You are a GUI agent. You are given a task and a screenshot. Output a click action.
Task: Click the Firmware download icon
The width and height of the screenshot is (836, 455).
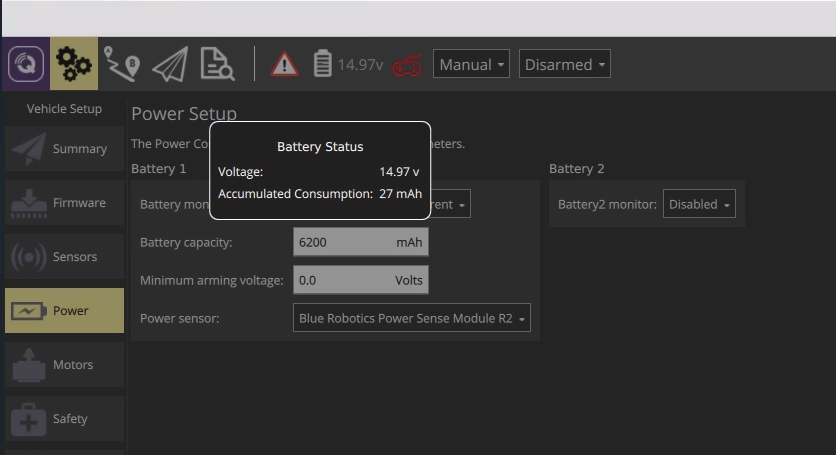pyautogui.click(x=29, y=204)
